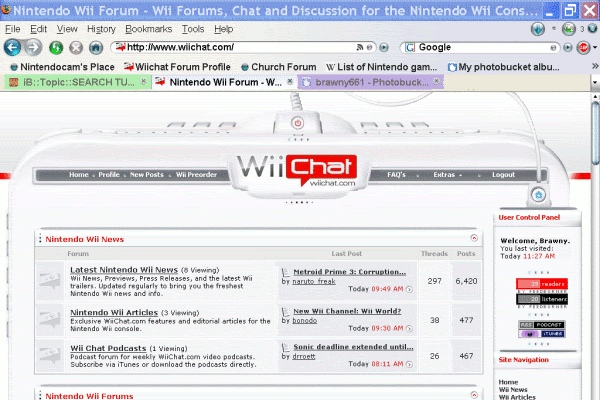Click the Logout link
The image size is (600, 400).
(x=503, y=175)
